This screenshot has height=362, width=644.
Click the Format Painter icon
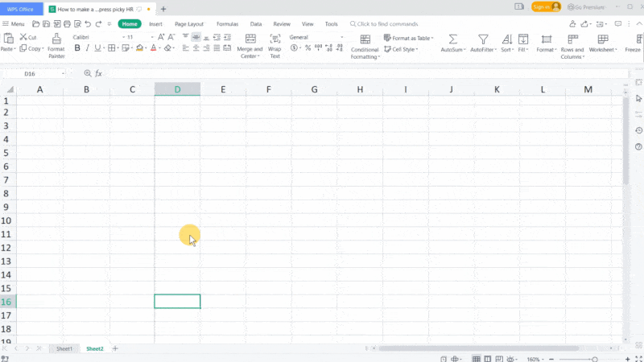click(56, 39)
